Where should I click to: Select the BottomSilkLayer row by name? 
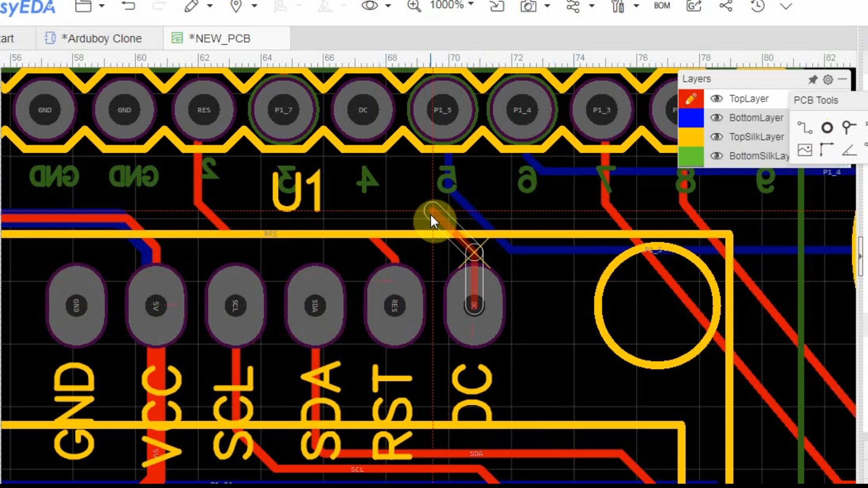click(x=759, y=156)
